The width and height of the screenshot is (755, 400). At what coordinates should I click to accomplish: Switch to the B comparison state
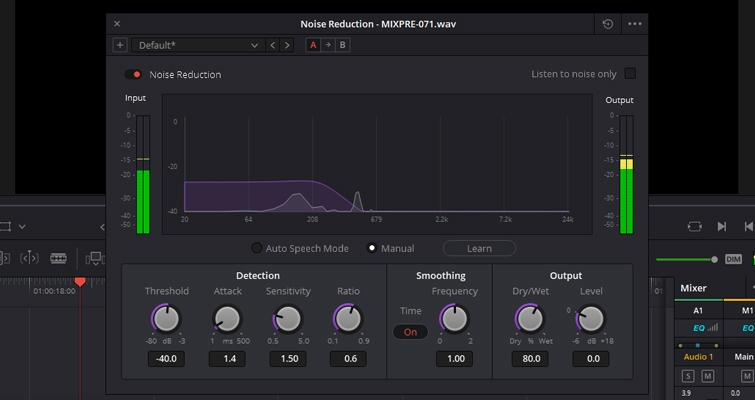[343, 45]
